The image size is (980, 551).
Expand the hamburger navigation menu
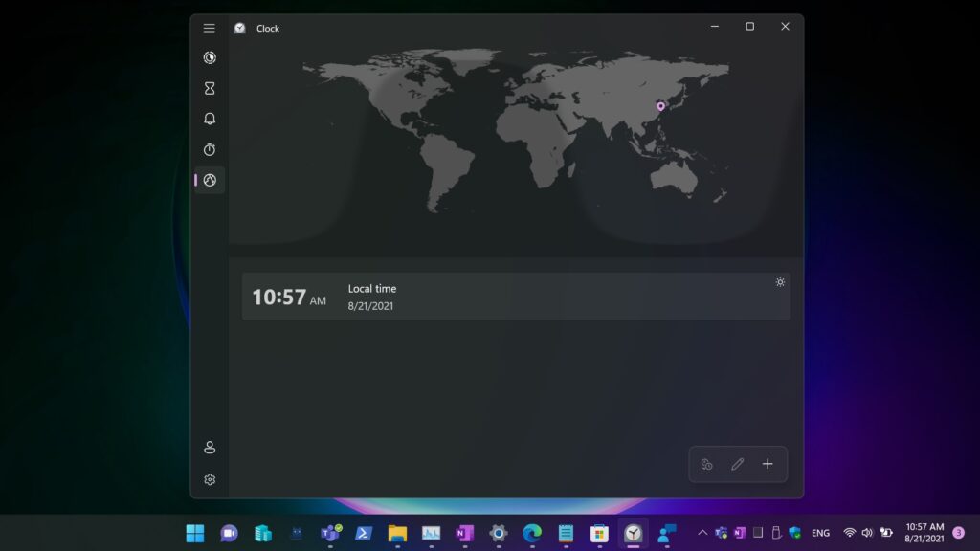tap(210, 28)
